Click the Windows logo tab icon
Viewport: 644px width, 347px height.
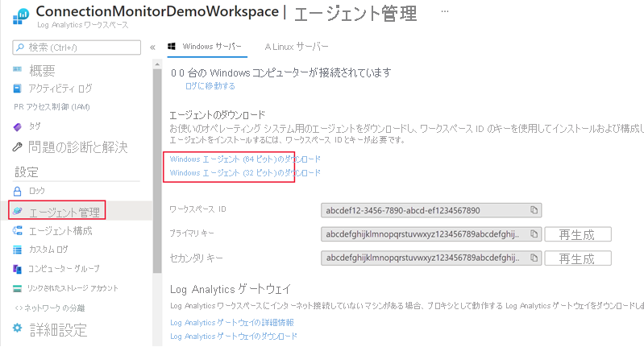(172, 47)
